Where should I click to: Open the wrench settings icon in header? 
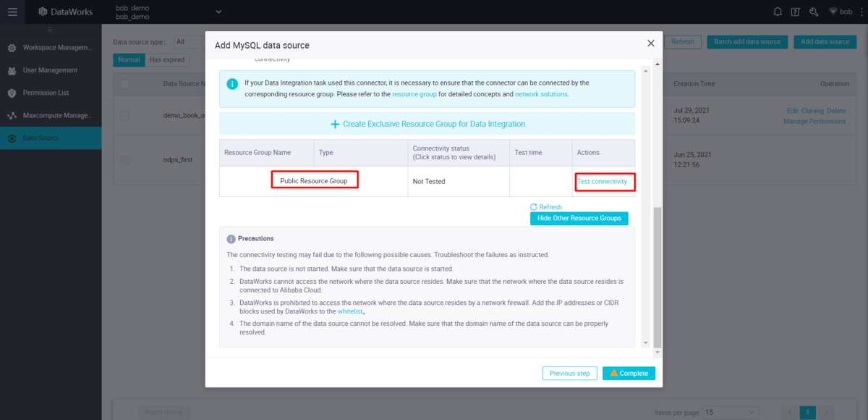coord(814,12)
